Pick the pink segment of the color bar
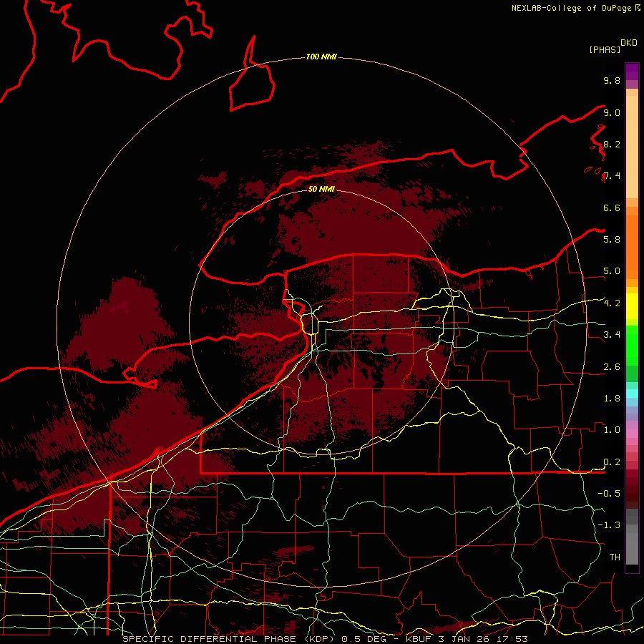644x644 pixels. pos(632,434)
